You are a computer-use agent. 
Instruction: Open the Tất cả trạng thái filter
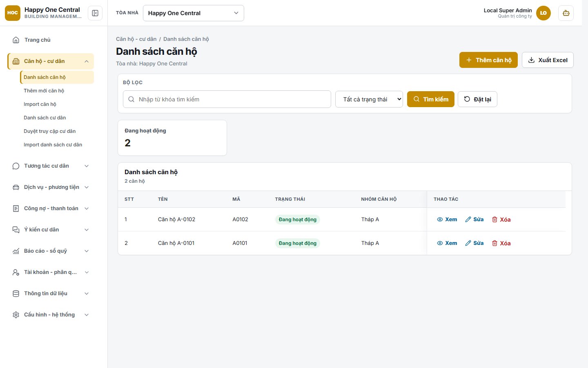(x=369, y=99)
